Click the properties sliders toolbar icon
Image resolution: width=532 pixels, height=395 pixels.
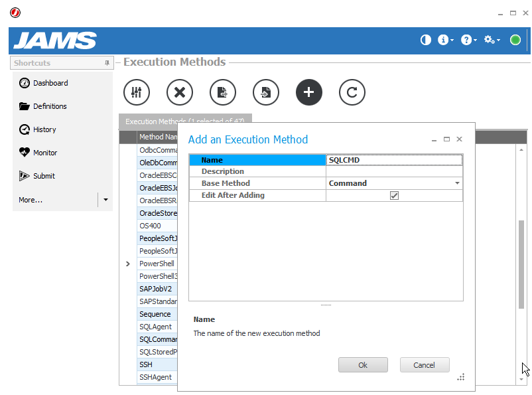(x=137, y=92)
